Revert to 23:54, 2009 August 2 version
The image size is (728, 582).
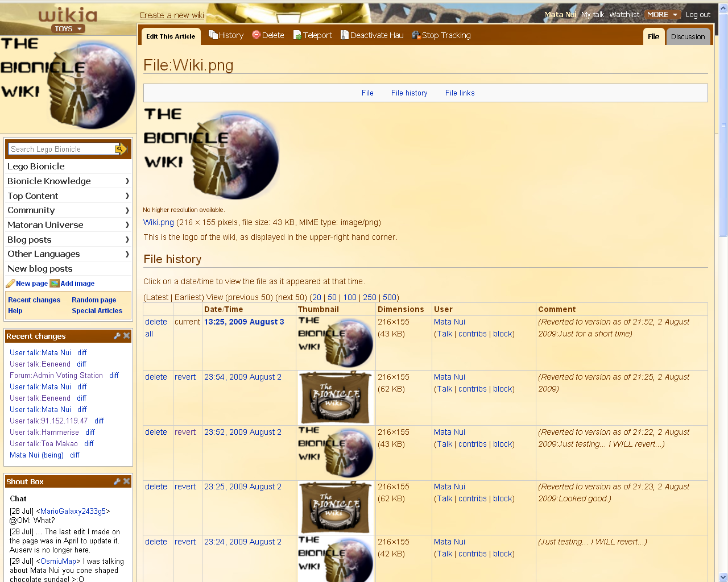point(185,377)
